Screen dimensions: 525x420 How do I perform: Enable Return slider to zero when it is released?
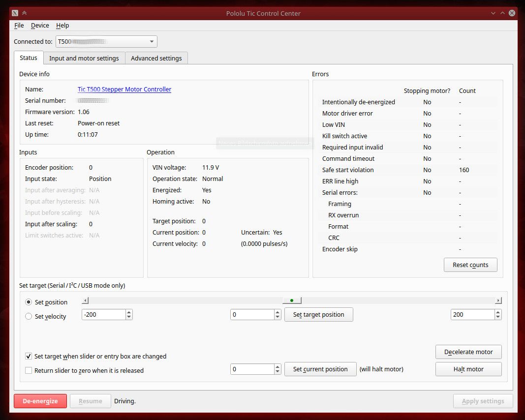[28, 370]
